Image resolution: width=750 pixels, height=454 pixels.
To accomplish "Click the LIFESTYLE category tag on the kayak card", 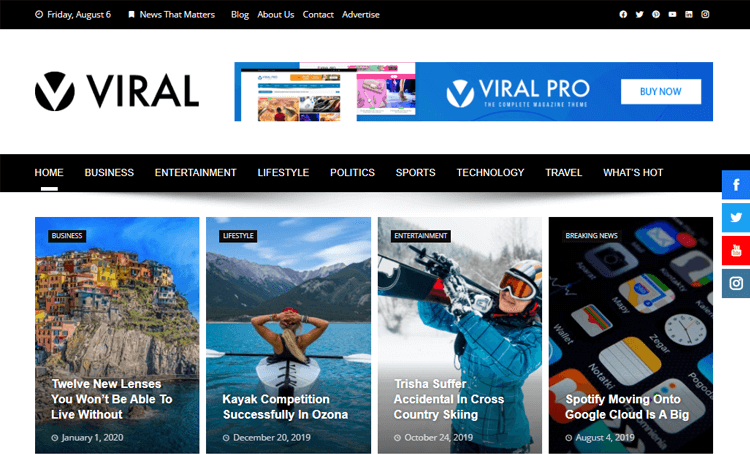I will click(x=238, y=236).
